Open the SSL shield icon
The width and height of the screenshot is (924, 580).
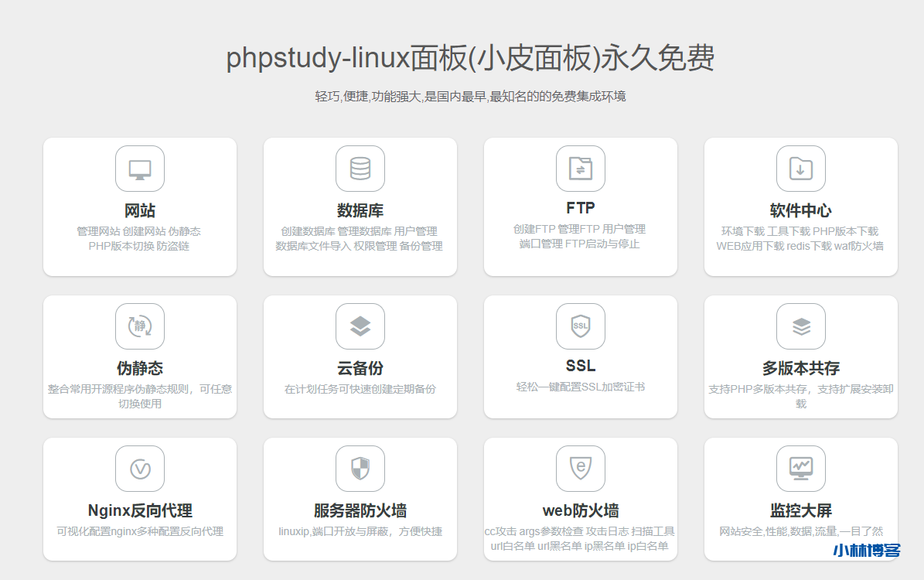tap(580, 326)
